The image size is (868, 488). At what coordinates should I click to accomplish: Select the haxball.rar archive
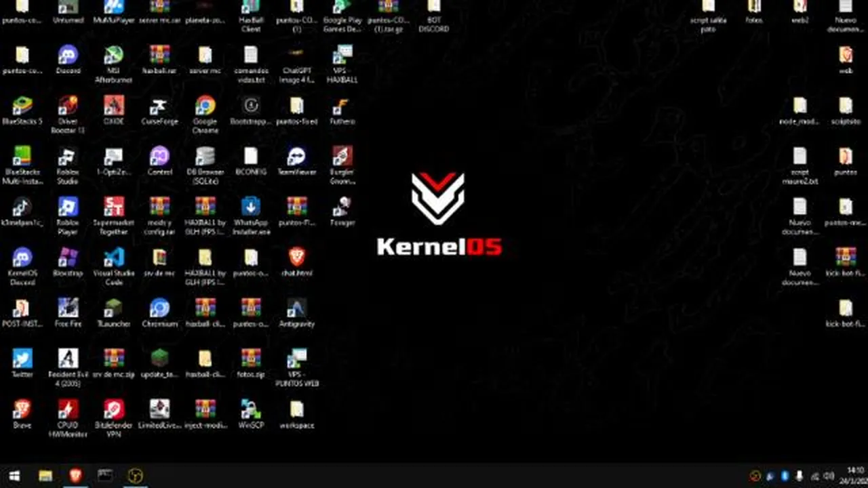pyautogui.click(x=159, y=60)
